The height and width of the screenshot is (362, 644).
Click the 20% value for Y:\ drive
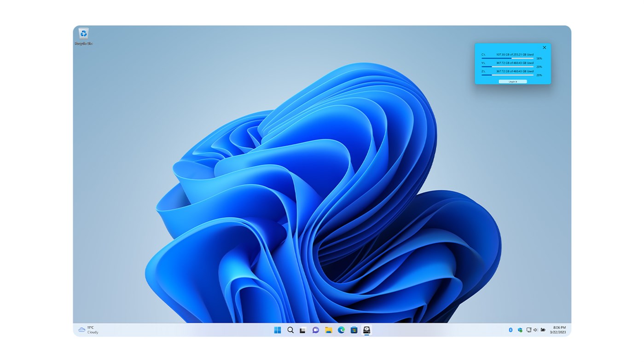click(x=539, y=67)
